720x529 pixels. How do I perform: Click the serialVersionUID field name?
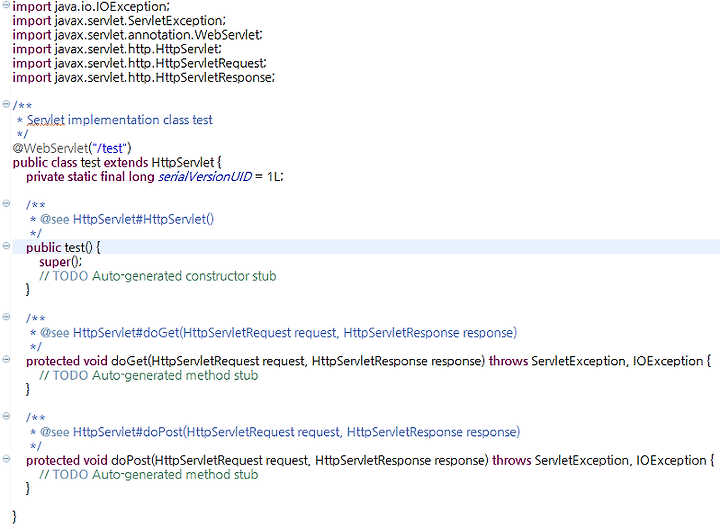pos(205,177)
